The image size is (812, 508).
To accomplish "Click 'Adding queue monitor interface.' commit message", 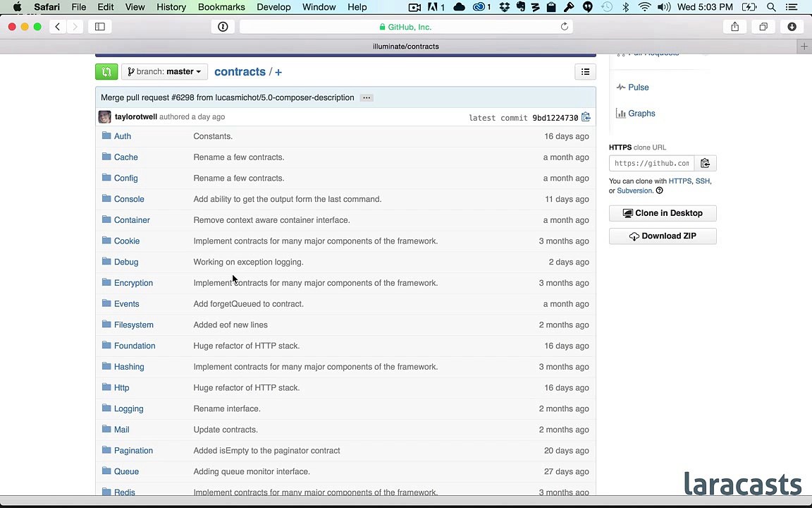I will (252, 472).
